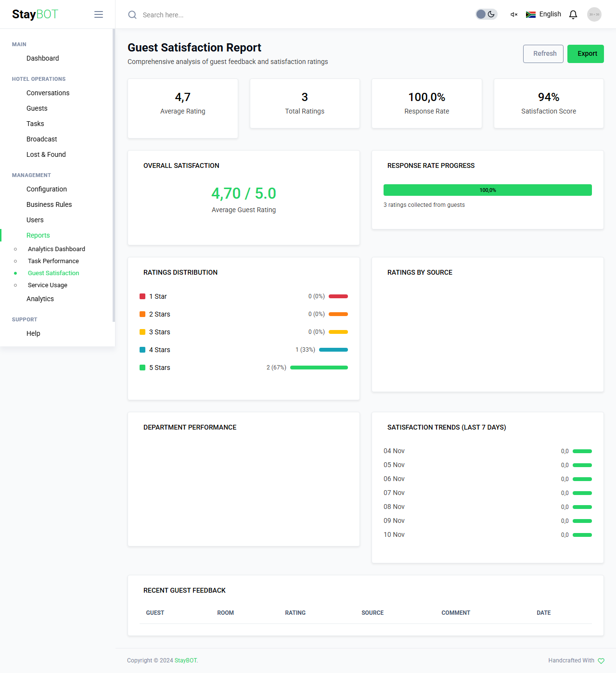This screenshot has height=673, width=616.
Task: Click the heart icon in the footer
Action: (x=600, y=660)
